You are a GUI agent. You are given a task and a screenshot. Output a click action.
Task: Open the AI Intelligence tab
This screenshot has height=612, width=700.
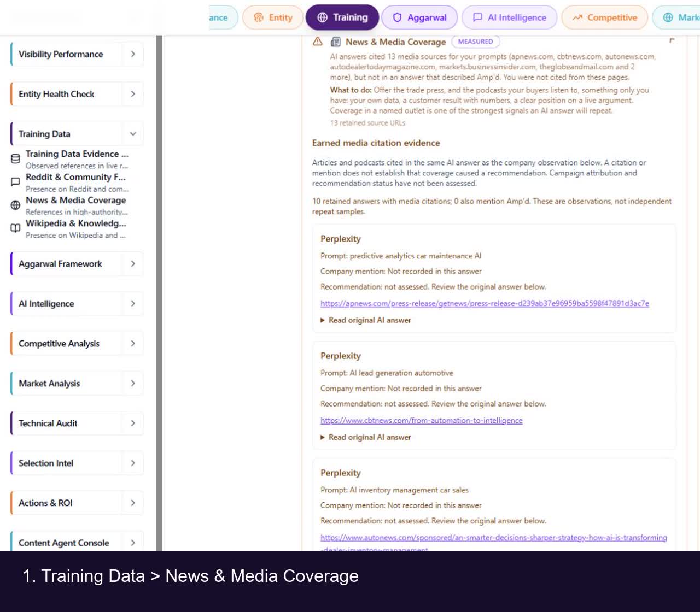510,17
